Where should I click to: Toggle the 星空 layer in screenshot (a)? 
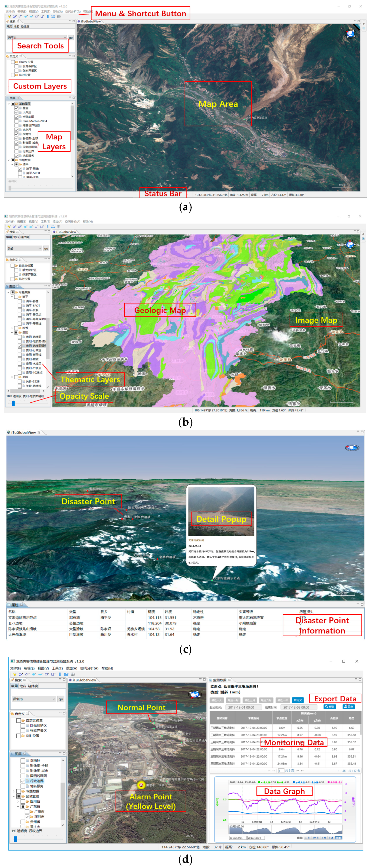click(x=16, y=108)
